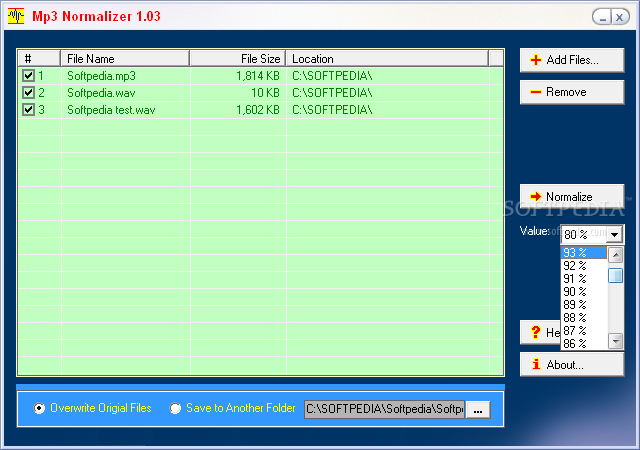Minimize the Mp3 Normalizer window
The image size is (640, 450).
point(602,17)
